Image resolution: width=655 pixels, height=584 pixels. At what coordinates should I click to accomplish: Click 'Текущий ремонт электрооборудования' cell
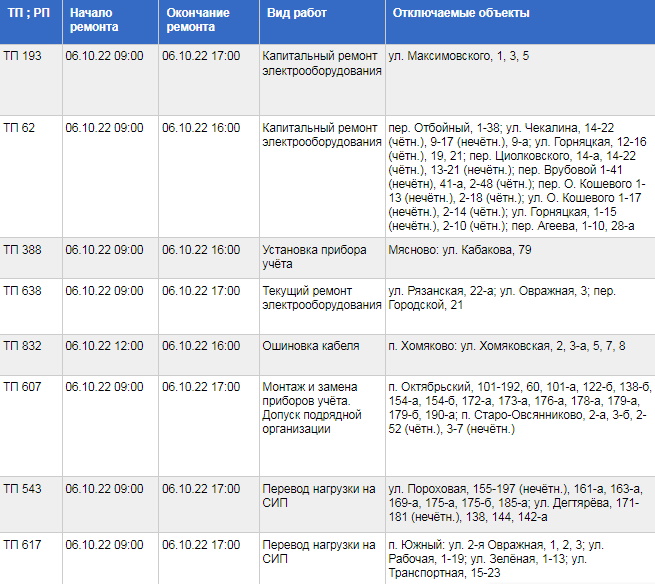pos(321,298)
